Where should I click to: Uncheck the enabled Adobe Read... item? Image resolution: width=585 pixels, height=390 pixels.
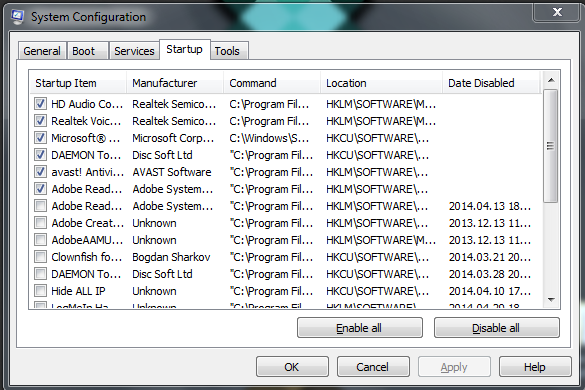[40, 188]
